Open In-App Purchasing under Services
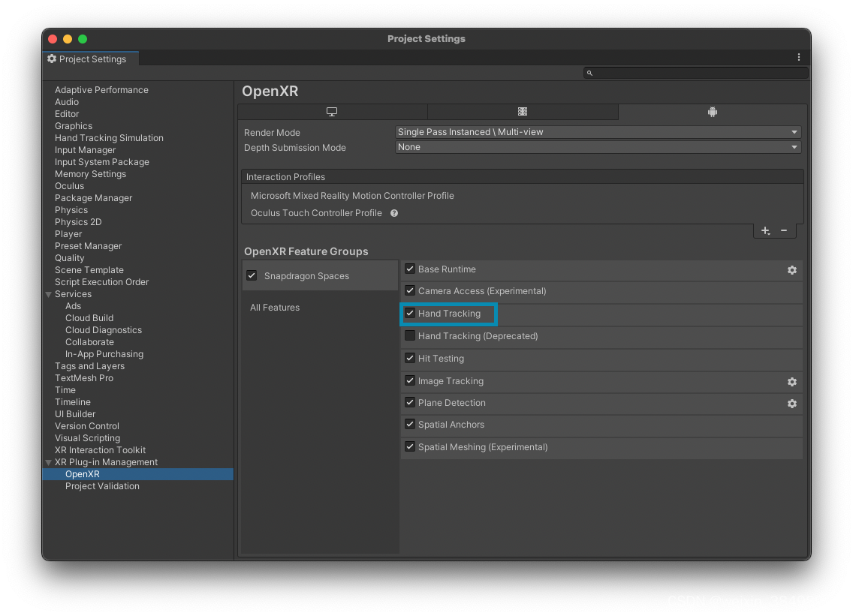Screen dimensions: 853x616 104,354
